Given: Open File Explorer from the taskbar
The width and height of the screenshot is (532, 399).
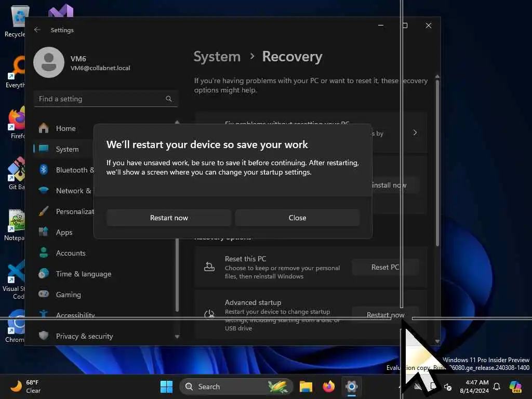Looking at the screenshot, I should click(305, 387).
